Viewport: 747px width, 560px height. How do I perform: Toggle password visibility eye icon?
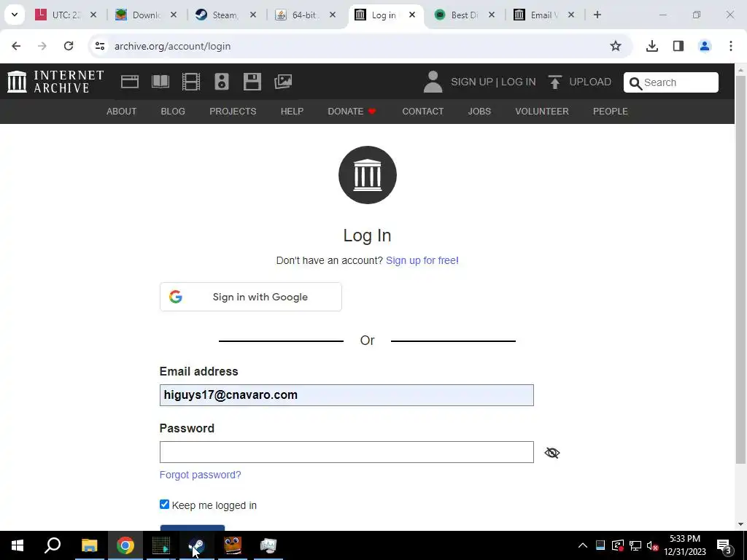[x=551, y=453]
